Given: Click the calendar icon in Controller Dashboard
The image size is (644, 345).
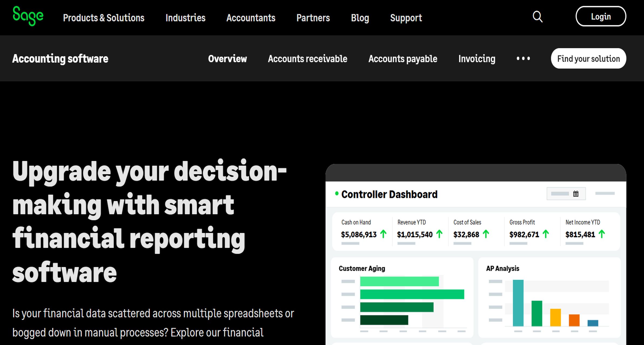Looking at the screenshot, I should pos(576,194).
